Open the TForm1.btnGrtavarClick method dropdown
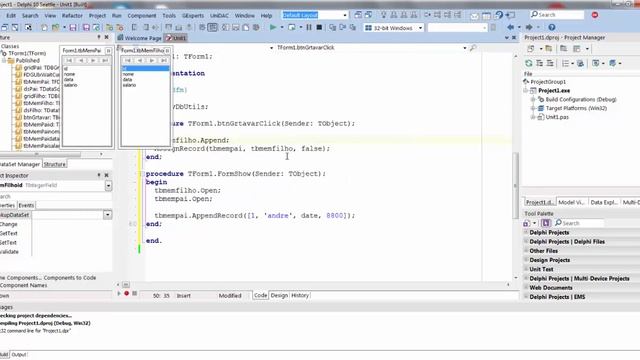This screenshot has height=360, width=640. coord(464,48)
